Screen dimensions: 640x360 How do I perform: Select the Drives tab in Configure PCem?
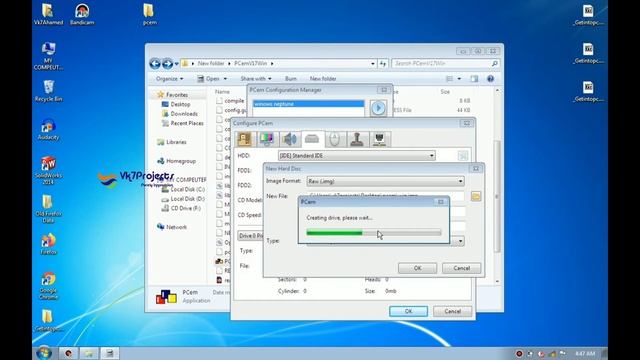tap(312, 139)
